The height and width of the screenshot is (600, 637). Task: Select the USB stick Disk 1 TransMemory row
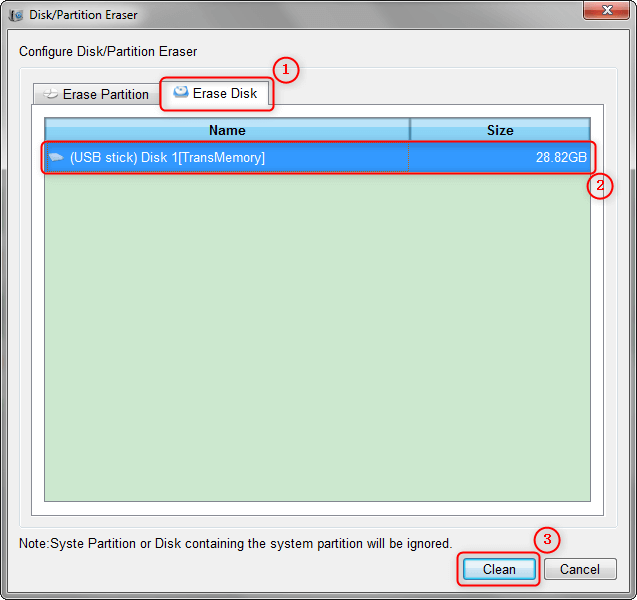(x=318, y=157)
